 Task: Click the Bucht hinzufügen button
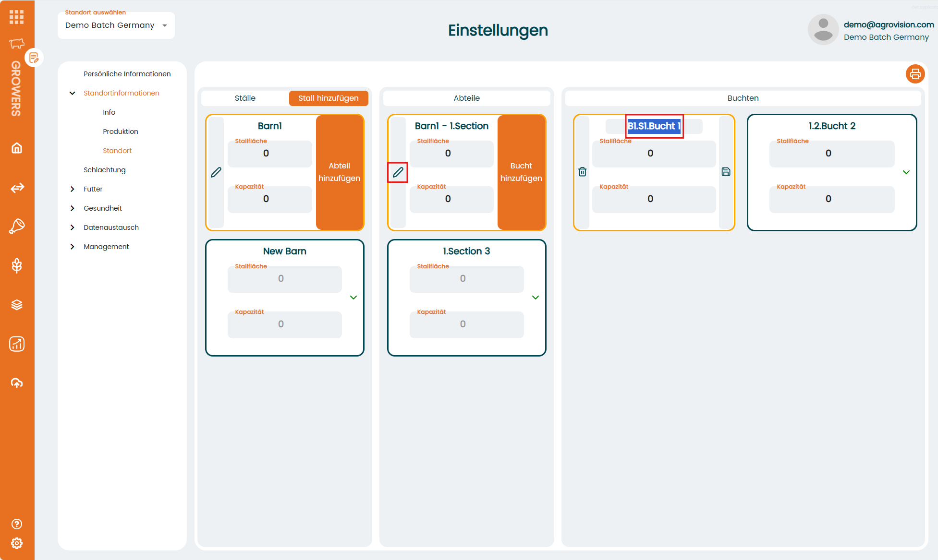tap(521, 172)
